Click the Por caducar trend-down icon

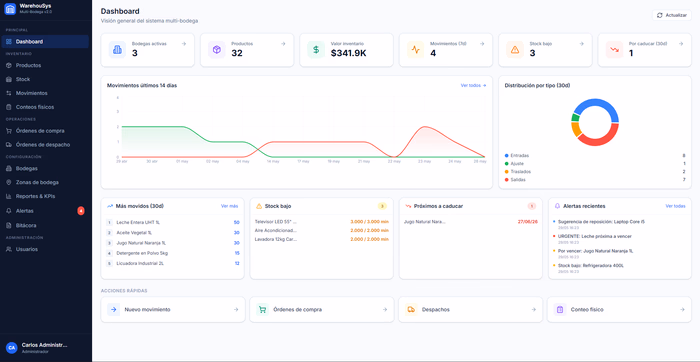tap(615, 50)
